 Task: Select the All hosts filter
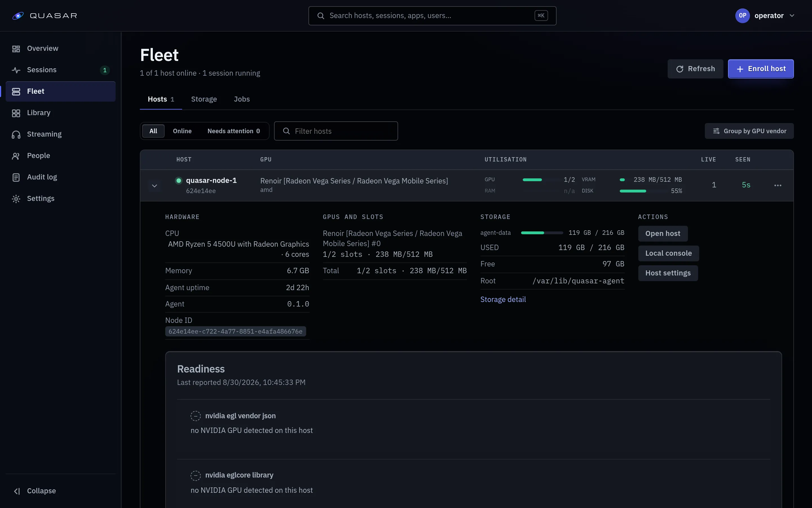153,131
